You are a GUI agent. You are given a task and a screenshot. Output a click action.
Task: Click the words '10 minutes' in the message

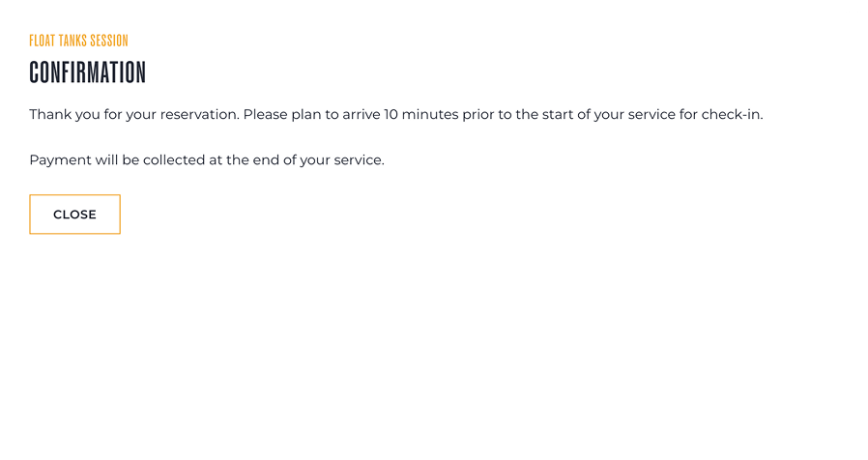421,115
